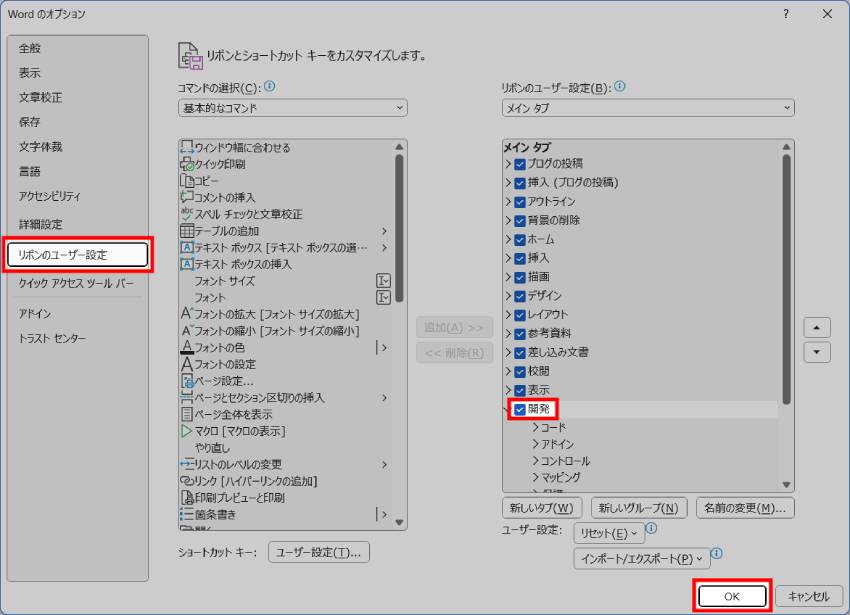Image resolution: width=850 pixels, height=615 pixels.
Task: Confirm changes with the OK button
Action: point(731,595)
